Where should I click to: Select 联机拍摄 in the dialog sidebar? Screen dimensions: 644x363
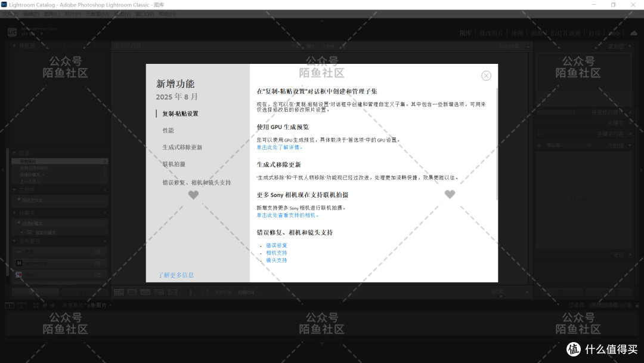pos(174,164)
